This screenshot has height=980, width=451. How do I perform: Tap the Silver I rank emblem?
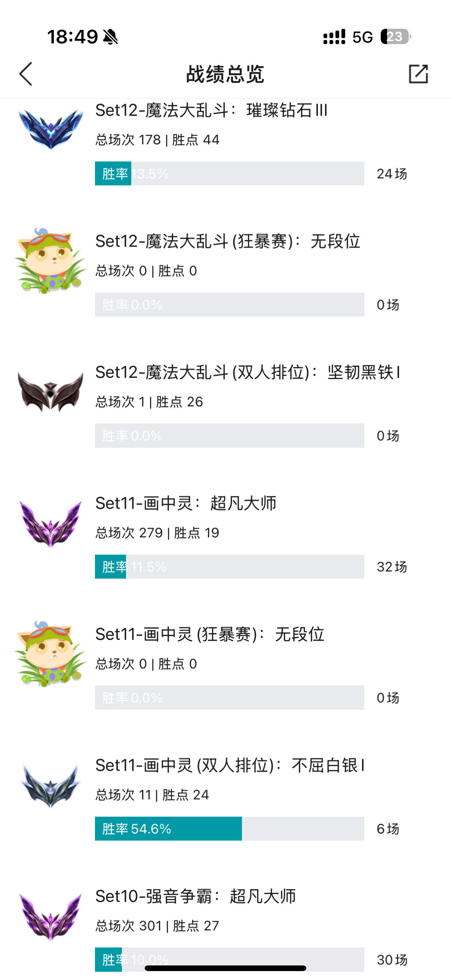[50, 785]
